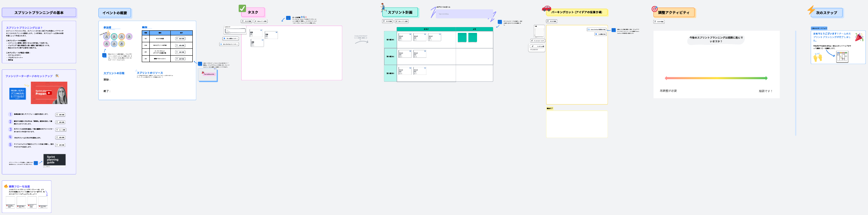Click the party popper icon in congratulations card
868x215 pixels.
pyautogui.click(x=859, y=37)
